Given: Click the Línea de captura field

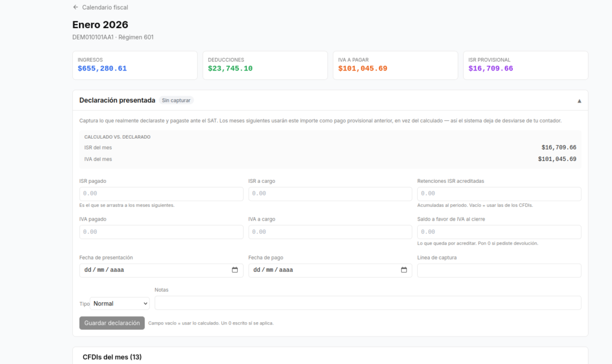Looking at the screenshot, I should tap(499, 270).
